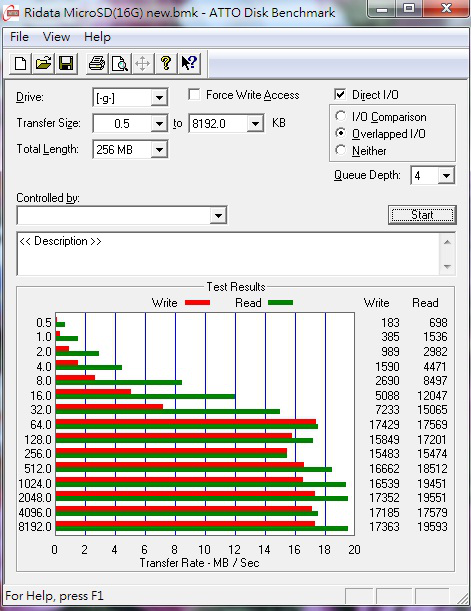The height and width of the screenshot is (611, 471).
Task: Click the description box scroll down arrow
Action: (x=447, y=267)
